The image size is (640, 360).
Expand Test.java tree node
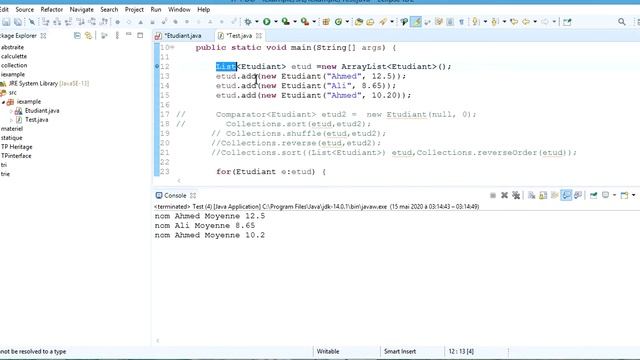click(x=11, y=120)
